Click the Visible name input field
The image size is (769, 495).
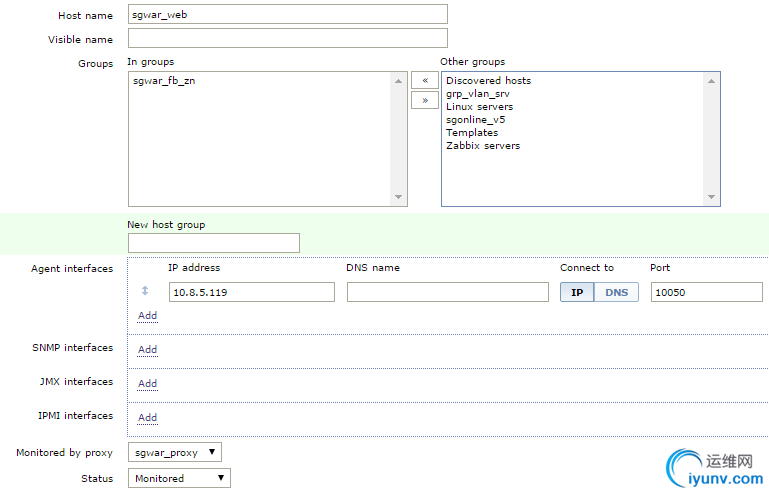(x=288, y=38)
